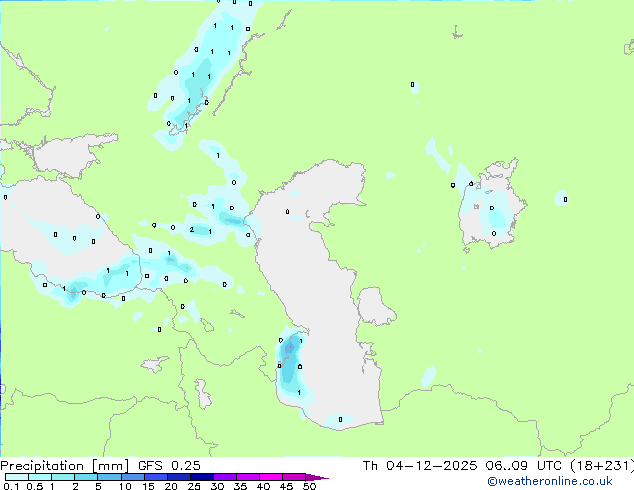
Task: Click the arrow-shaped over-50 mm legend tip
Action: point(317,477)
